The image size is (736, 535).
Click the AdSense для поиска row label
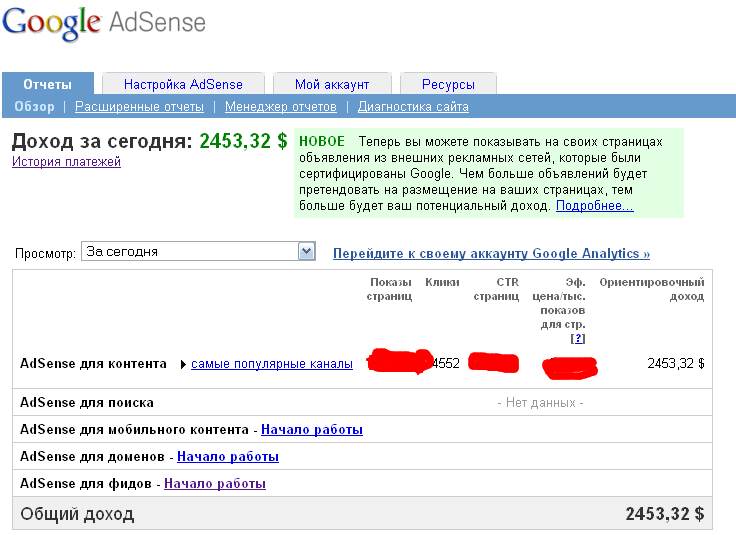pyautogui.click(x=87, y=402)
